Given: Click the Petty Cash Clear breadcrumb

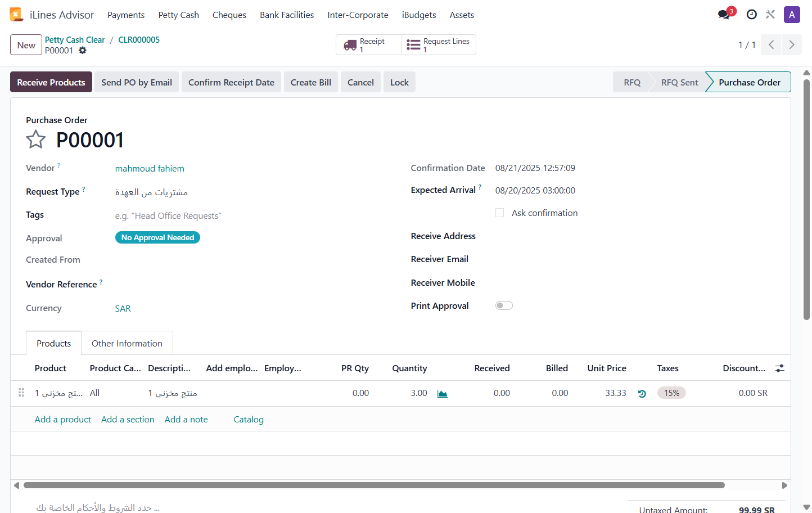Looking at the screenshot, I should pos(75,40).
